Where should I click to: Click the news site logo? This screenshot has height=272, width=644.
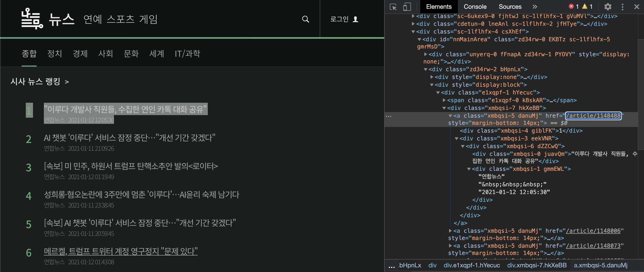(x=32, y=19)
